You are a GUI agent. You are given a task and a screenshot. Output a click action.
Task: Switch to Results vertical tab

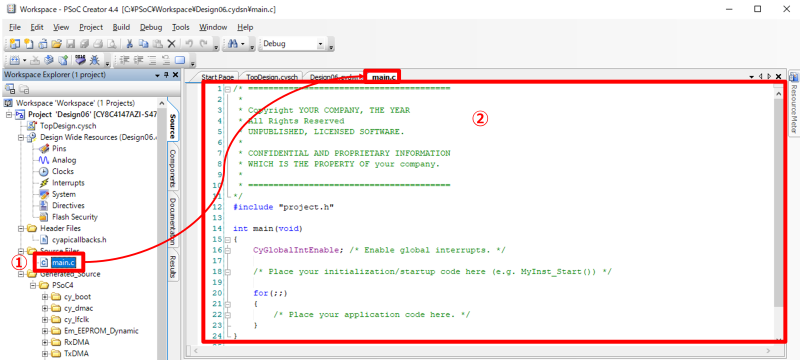click(172, 267)
